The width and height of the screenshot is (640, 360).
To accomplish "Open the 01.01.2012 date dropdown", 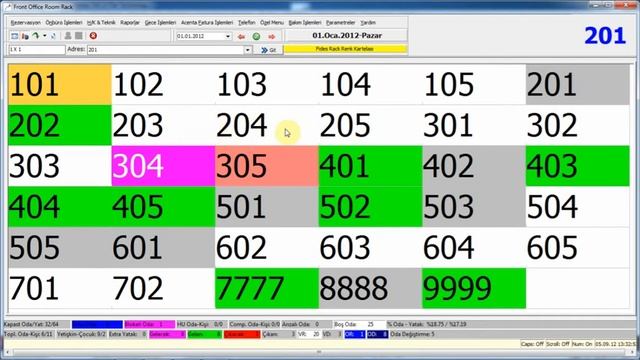I will coord(228,36).
